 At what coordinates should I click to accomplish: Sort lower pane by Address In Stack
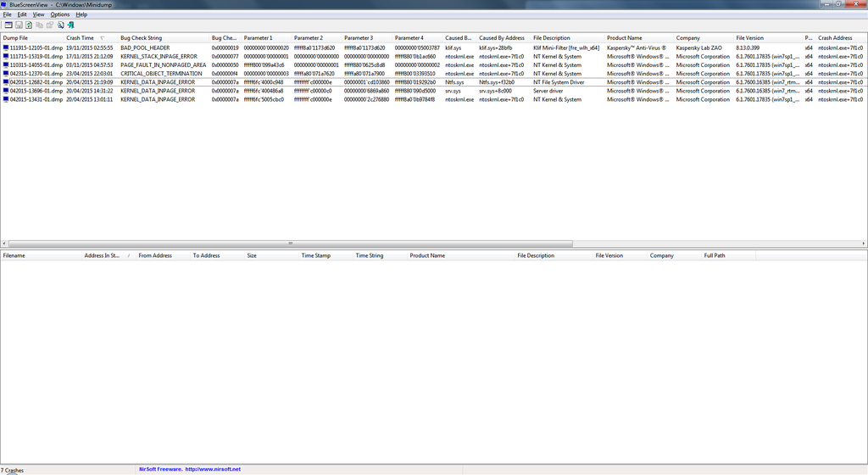102,255
